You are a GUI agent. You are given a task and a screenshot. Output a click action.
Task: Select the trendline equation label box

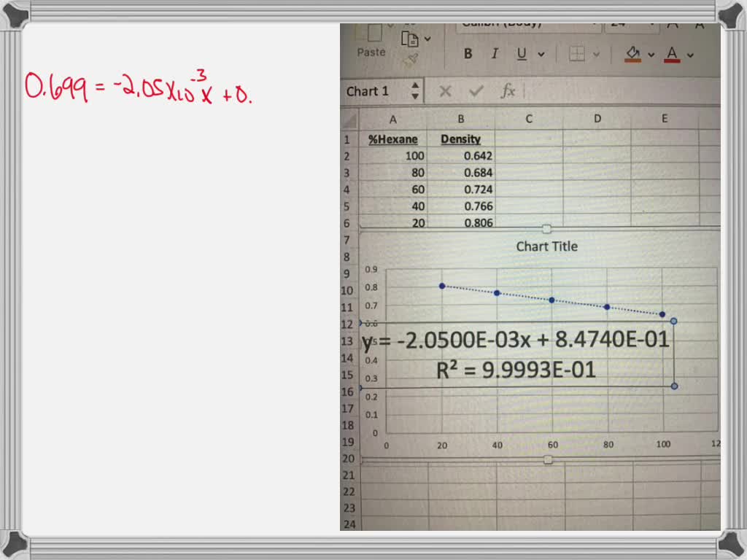[517, 354]
